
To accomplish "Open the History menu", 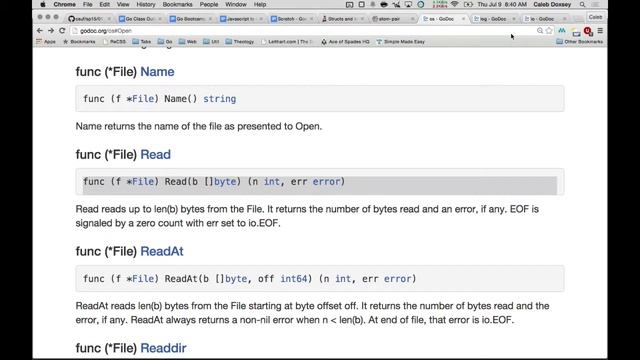I will (x=146, y=4).
